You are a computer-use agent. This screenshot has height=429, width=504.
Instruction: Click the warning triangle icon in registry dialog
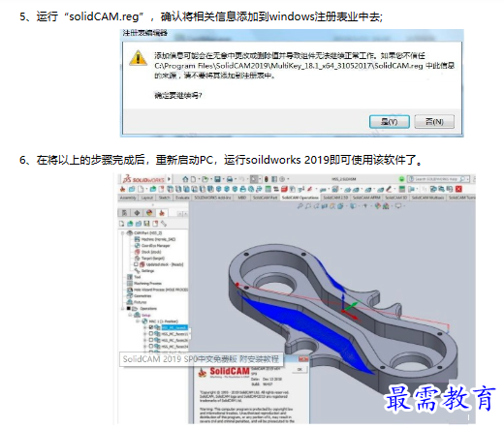pos(138,58)
